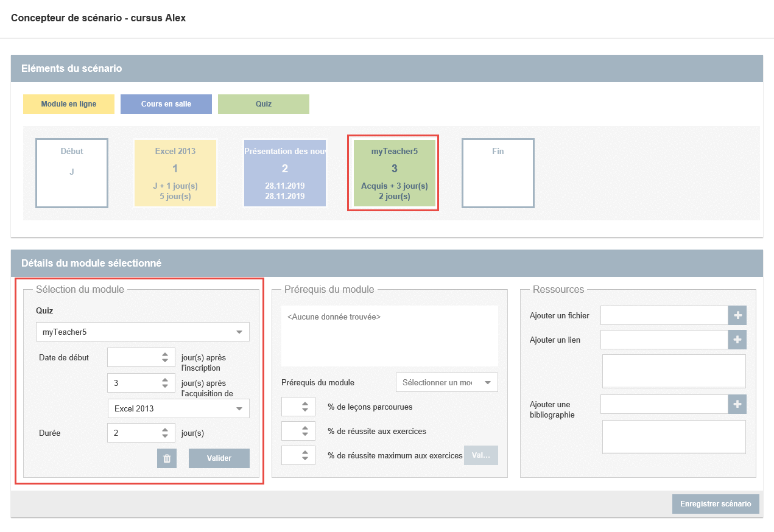The width and height of the screenshot is (774, 532).
Task: Select the Module en ligne element type
Action: pos(69,104)
